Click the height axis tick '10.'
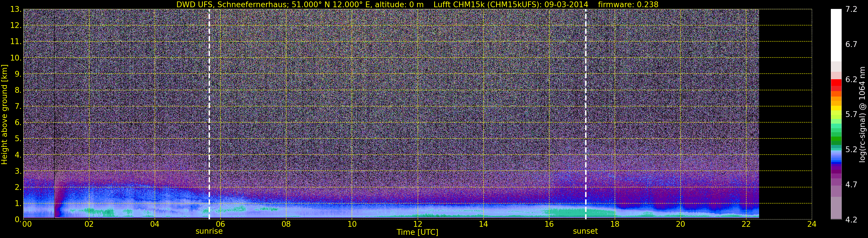 pyautogui.click(x=16, y=58)
